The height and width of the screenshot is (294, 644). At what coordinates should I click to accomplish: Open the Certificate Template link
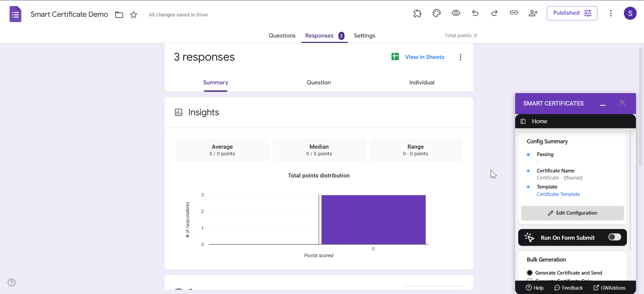(x=558, y=194)
